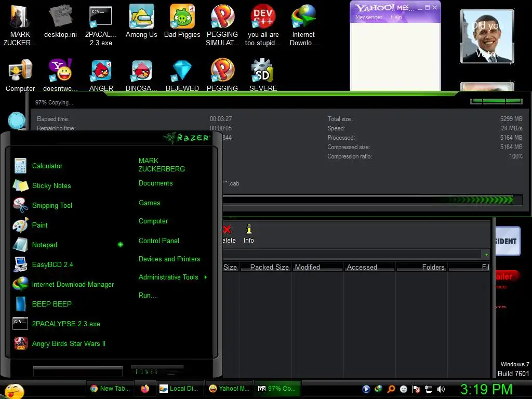Click the Obama 'Did you Vote' gadget thumbnail

click(487, 36)
